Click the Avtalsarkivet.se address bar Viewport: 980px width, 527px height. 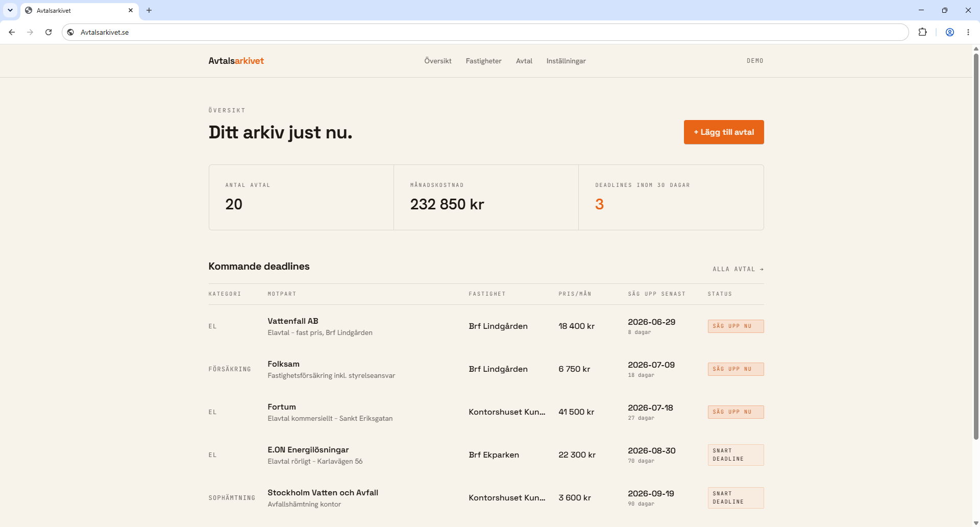[x=485, y=32]
